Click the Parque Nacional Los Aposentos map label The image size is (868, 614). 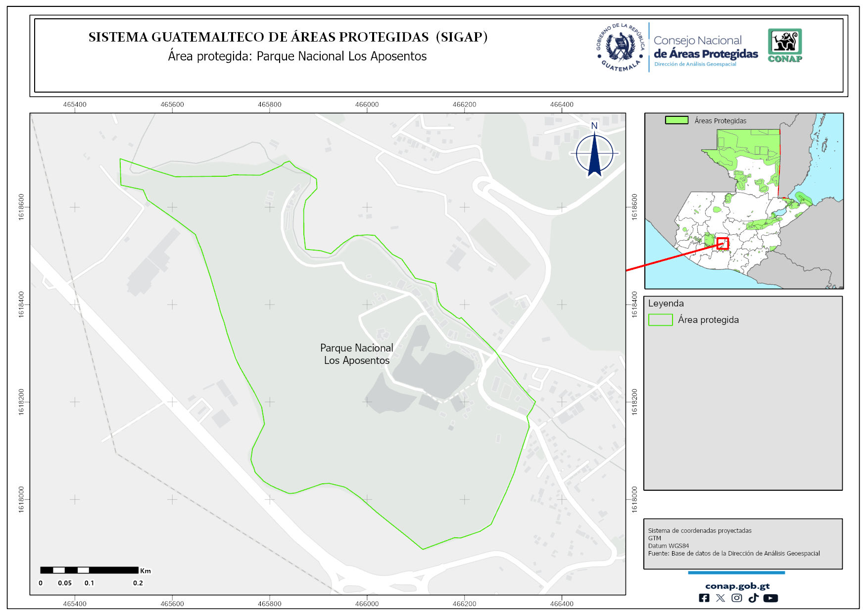point(356,354)
